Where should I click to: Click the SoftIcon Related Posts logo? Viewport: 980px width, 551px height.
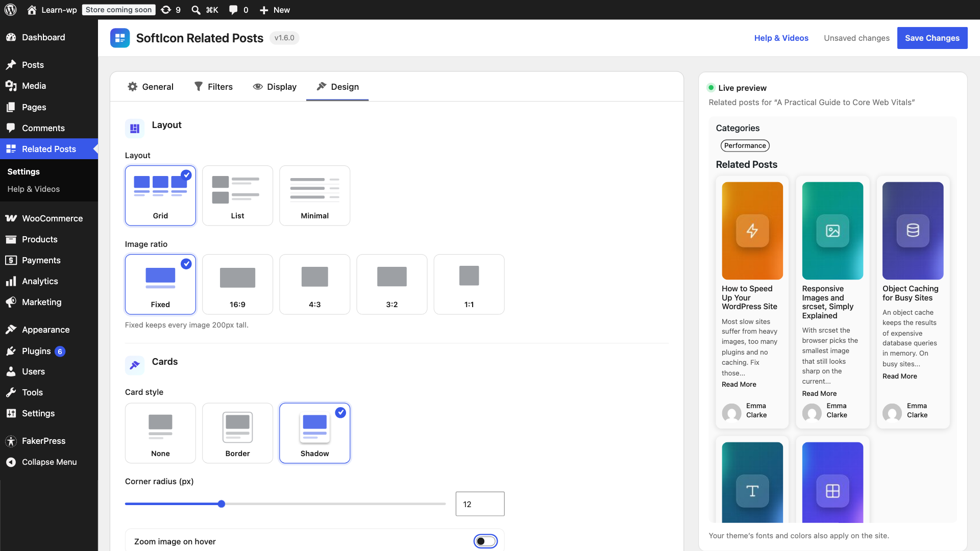120,38
